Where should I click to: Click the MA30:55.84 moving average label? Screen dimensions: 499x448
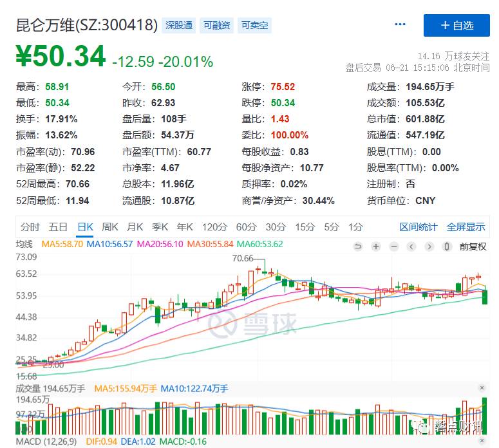(210, 244)
